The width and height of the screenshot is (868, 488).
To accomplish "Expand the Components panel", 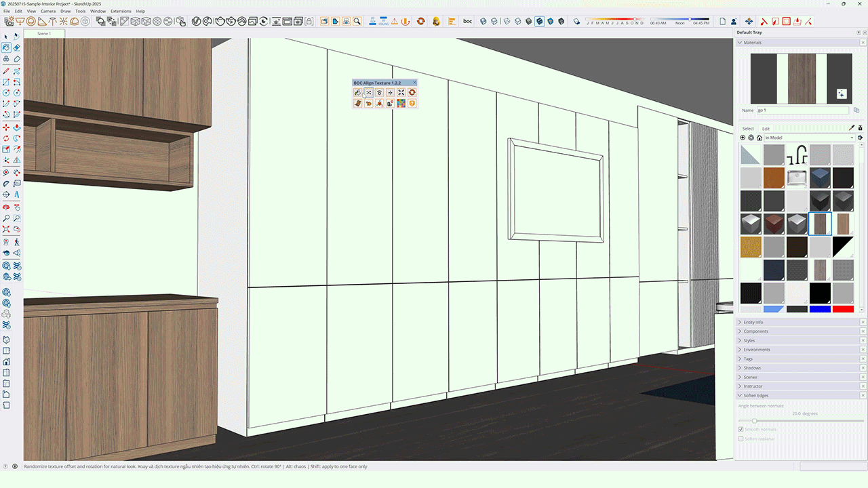I will (740, 331).
